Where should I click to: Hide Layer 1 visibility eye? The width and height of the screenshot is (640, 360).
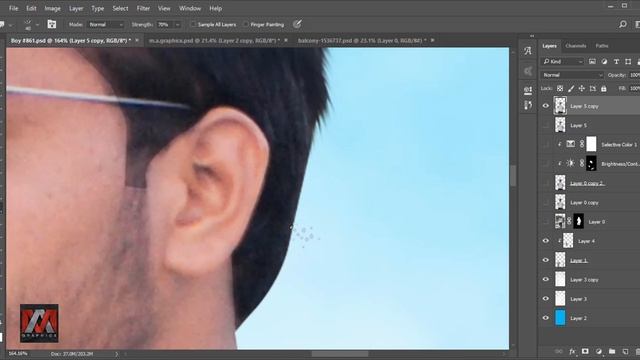pos(546,260)
